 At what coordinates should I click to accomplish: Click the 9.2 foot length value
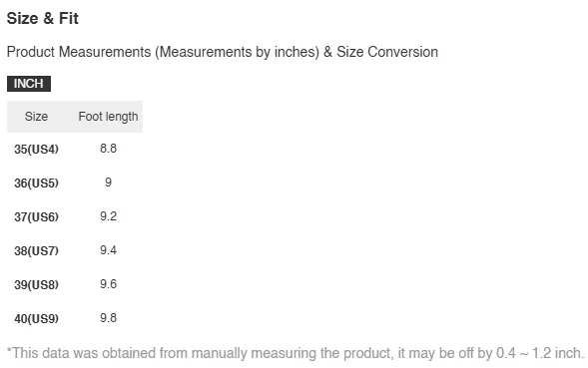[109, 216]
